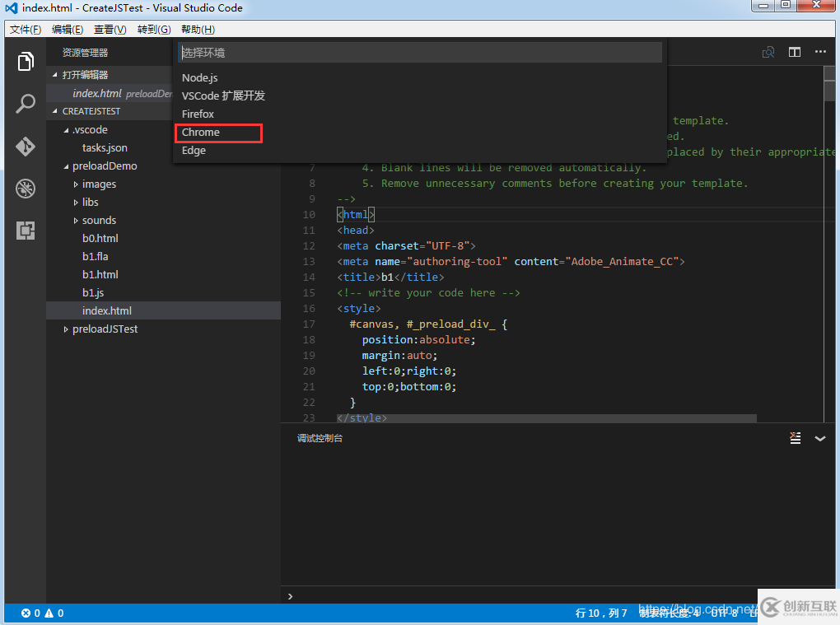Click the margin:auto; code line
Viewport: 840px width, 625px height.
click(x=399, y=356)
